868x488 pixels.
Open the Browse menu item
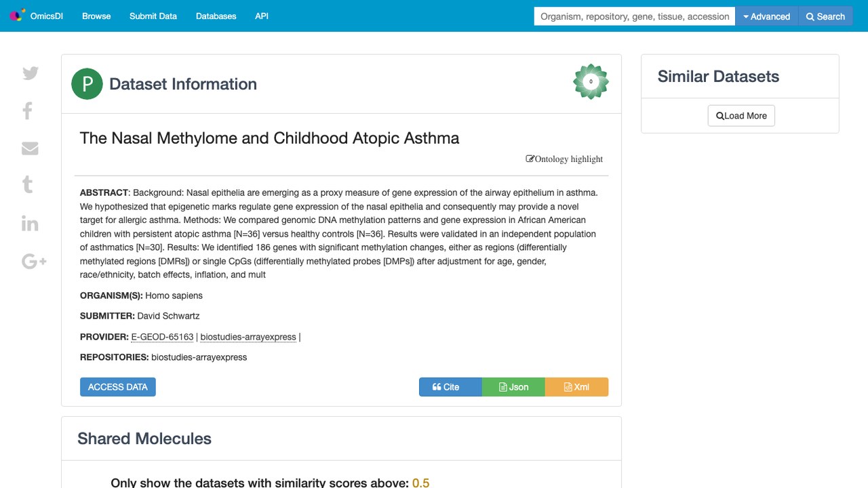tap(96, 16)
